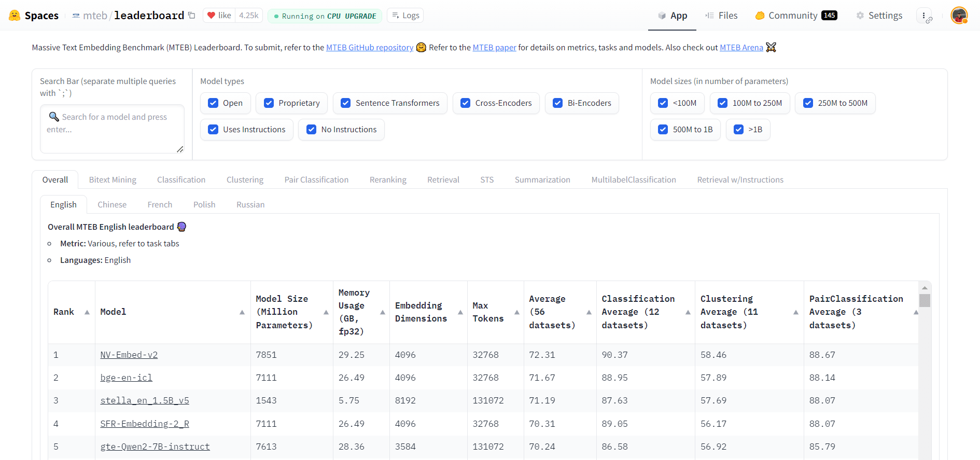This screenshot has width=980, height=460.
Task: Toggle the Sentence Transformers checkbox
Action: click(346, 103)
